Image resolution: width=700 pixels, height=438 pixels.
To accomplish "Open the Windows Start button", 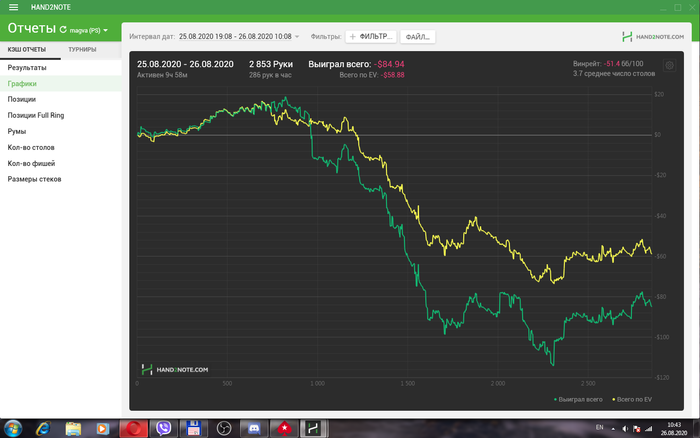I will (12, 429).
